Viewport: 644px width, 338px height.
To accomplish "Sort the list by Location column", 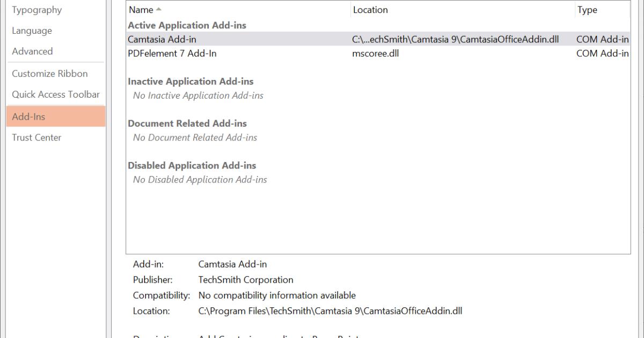I will click(x=370, y=10).
